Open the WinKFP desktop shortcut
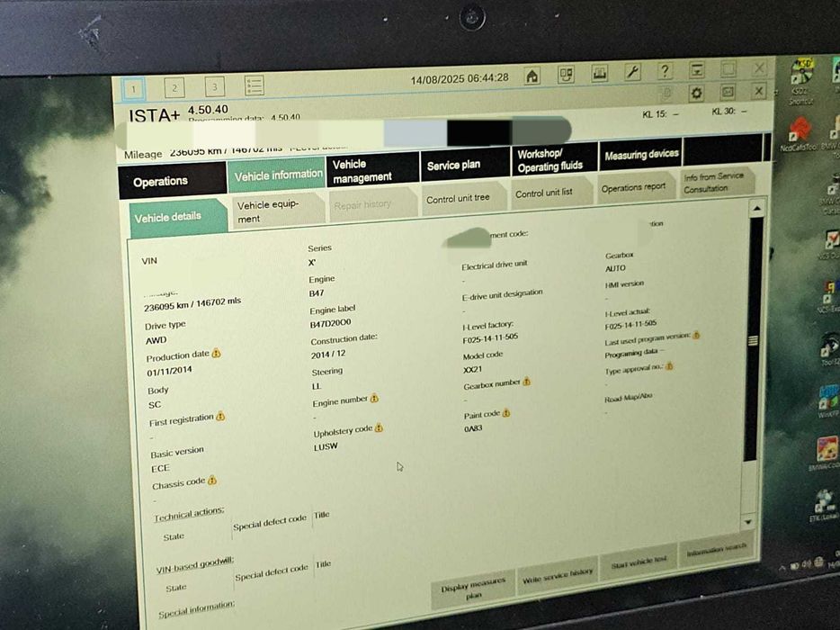Image resolution: width=840 pixels, height=630 pixels. (828, 400)
